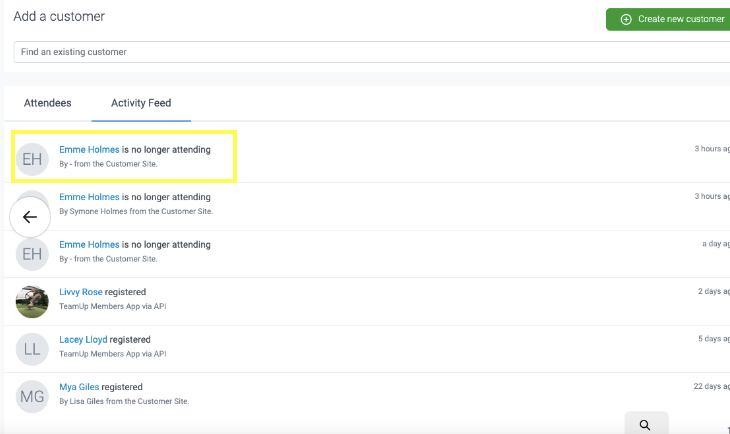Open the Mya Giles customer link
This screenshot has height=434, width=730.
pos(80,387)
